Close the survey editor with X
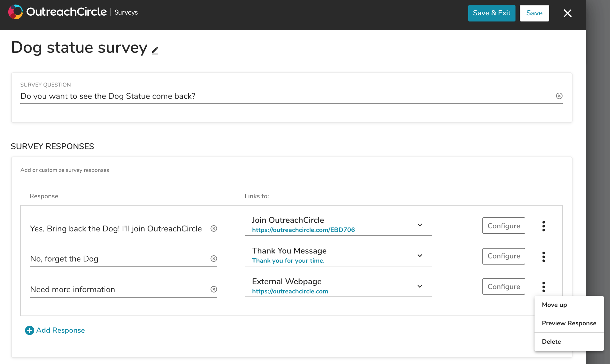The width and height of the screenshot is (610, 364). pos(567,13)
